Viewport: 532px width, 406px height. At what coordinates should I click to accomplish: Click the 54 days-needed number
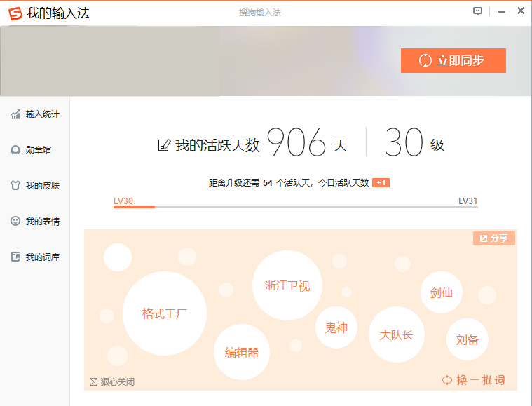268,183
